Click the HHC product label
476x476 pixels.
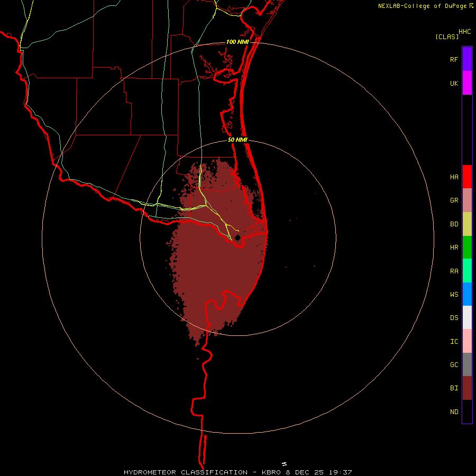pyautogui.click(x=465, y=32)
